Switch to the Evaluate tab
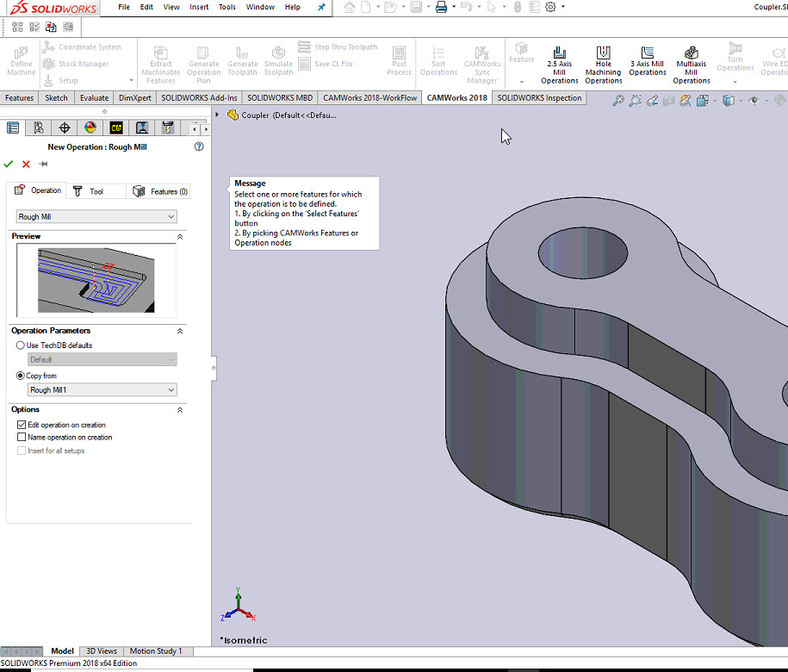This screenshot has height=672, width=788. click(94, 98)
